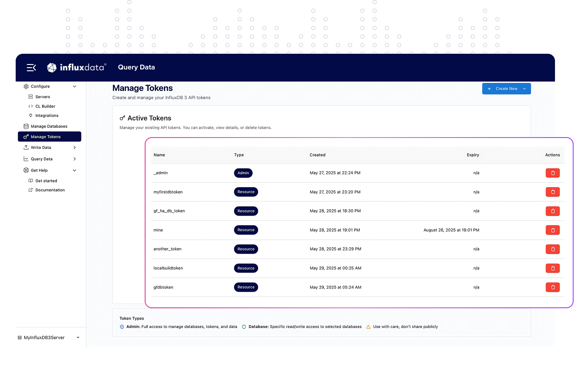Open the Servers page
This screenshot has height=392, width=585.
click(43, 97)
